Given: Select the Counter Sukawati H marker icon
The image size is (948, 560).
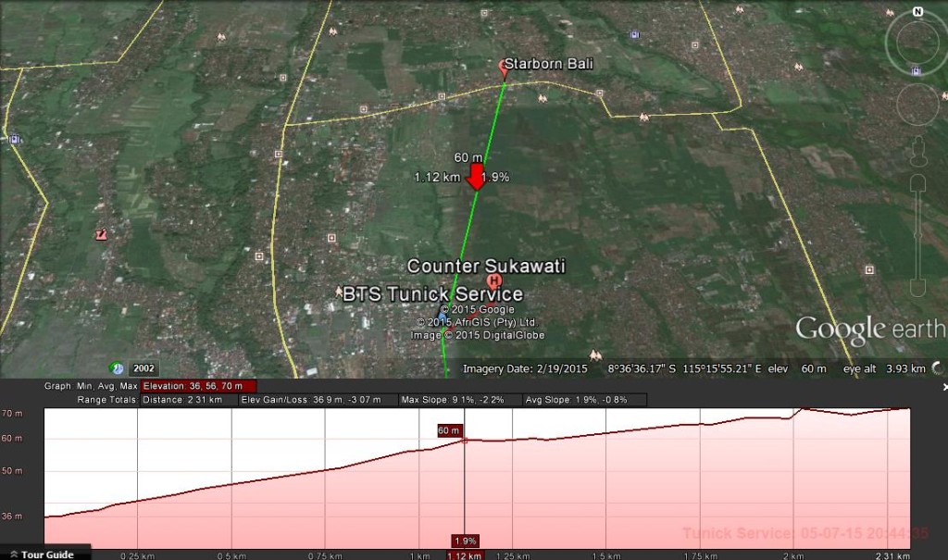Looking at the screenshot, I should click(494, 280).
